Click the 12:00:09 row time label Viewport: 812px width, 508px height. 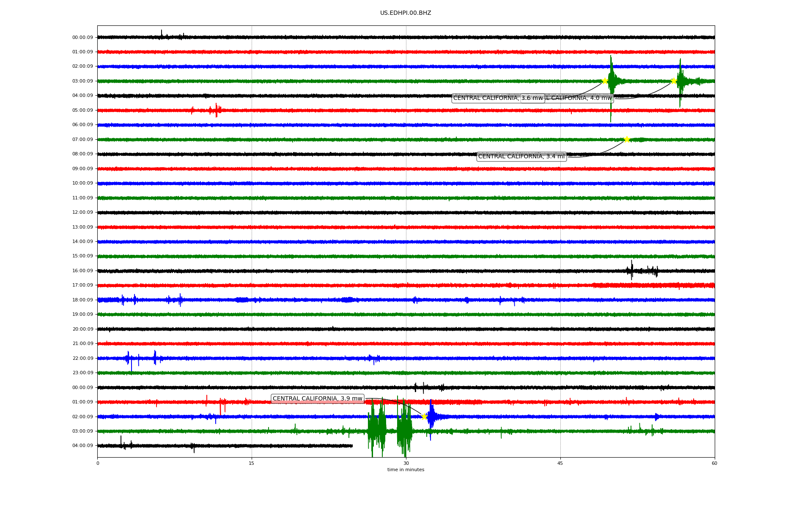click(x=82, y=213)
